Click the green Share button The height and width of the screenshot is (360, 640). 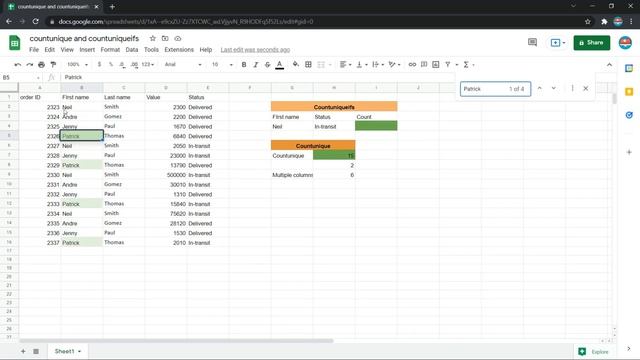pyautogui.click(x=591, y=42)
